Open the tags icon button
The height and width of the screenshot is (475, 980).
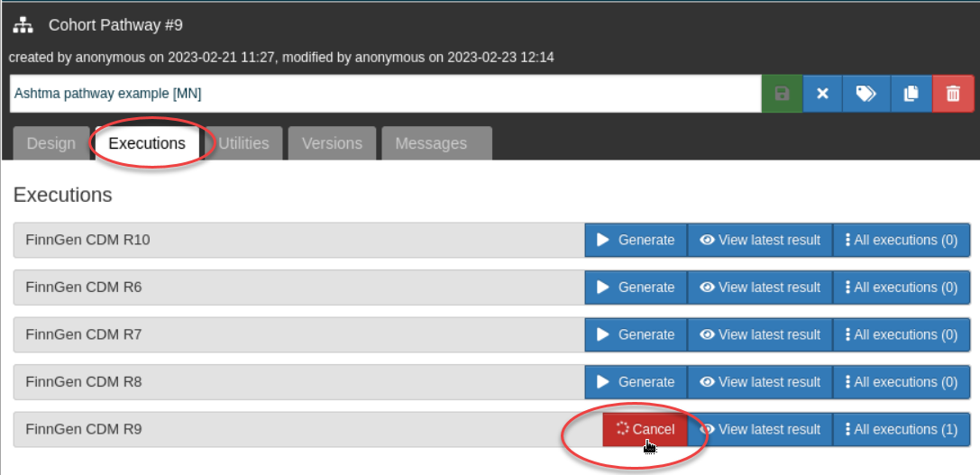pos(866,94)
